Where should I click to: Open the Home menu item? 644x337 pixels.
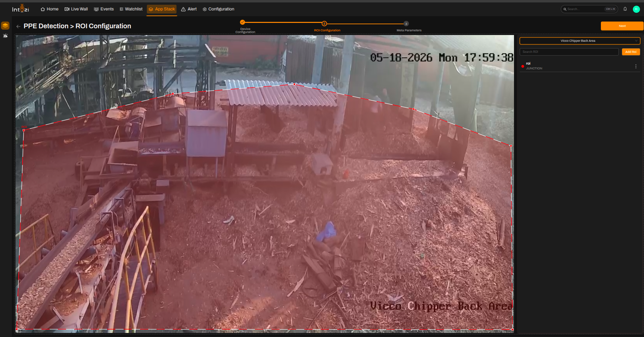coord(50,9)
